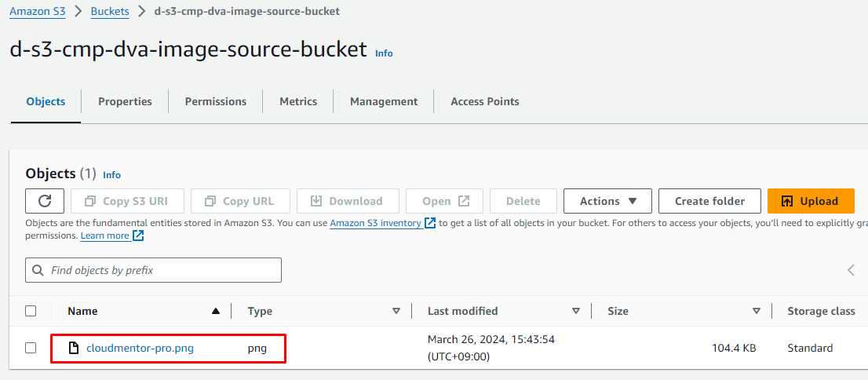This screenshot has width=868, height=380.
Task: Check the box for cloudmentor-pro.png row
Action: pyautogui.click(x=31, y=348)
